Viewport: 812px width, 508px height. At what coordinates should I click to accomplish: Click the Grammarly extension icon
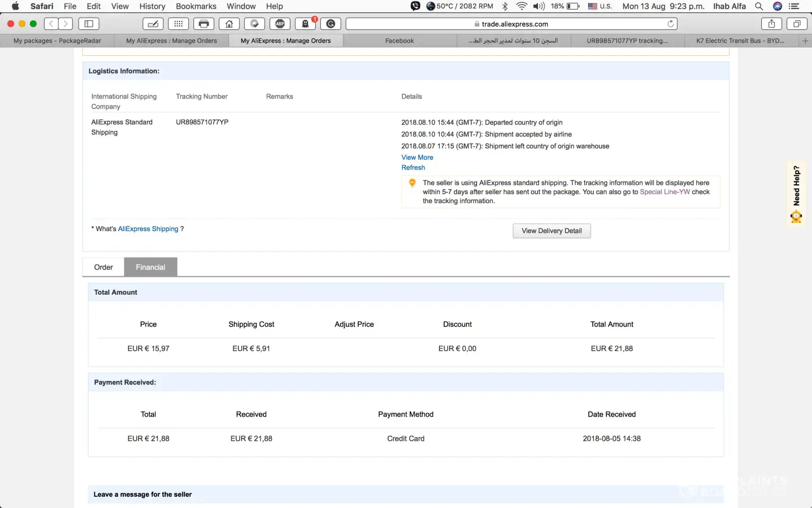pyautogui.click(x=331, y=24)
